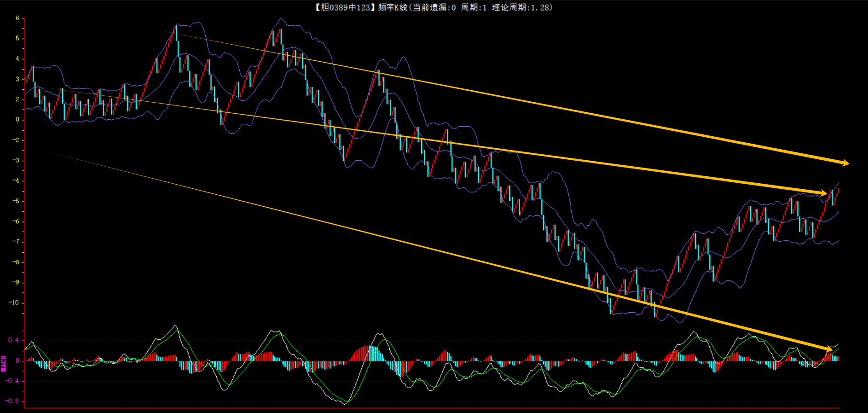Click the highest peak of the upper Bollinger band
The image size is (868, 413).
(x=281, y=18)
